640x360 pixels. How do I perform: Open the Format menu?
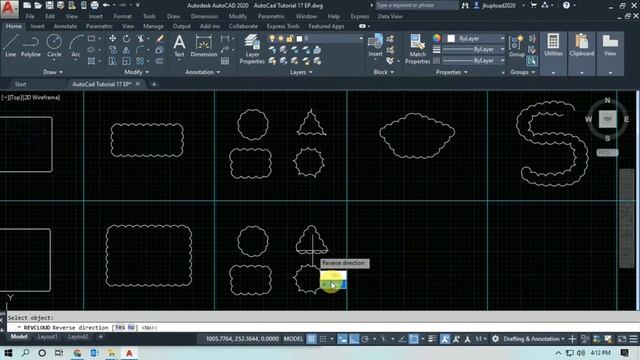122,16
